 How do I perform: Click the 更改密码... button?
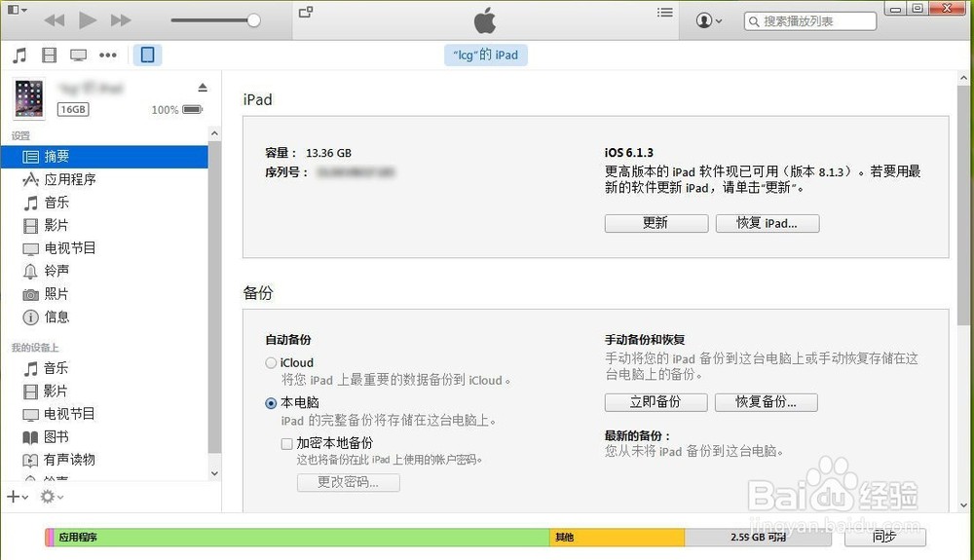tap(348, 482)
